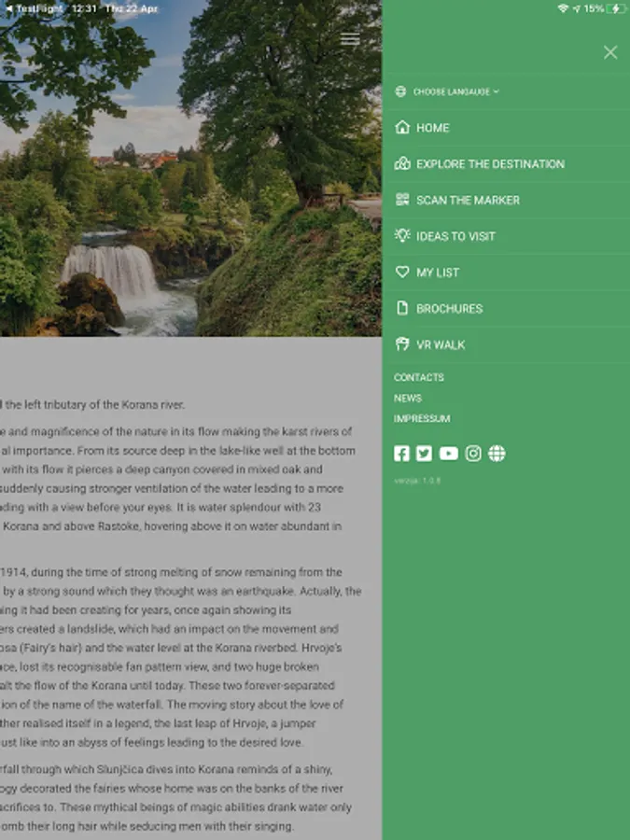Open the YouTube social icon
Viewport: 630px width, 840px height.
(x=448, y=454)
